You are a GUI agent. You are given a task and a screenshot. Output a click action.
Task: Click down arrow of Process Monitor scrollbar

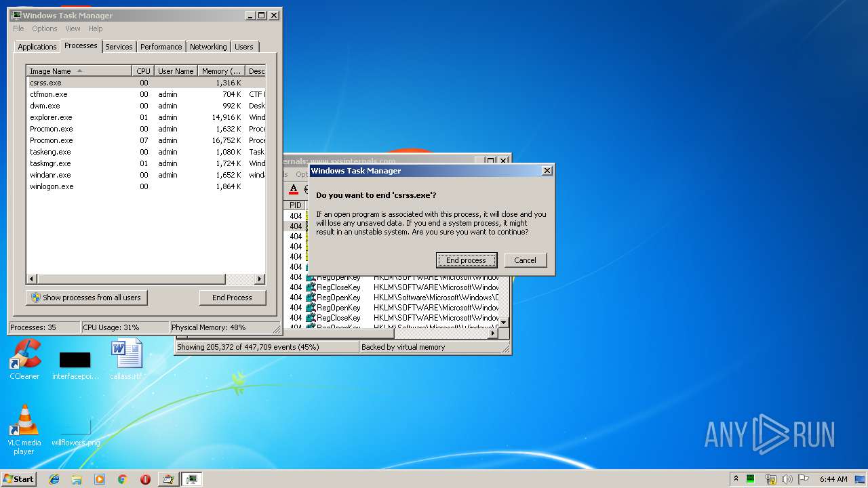(x=504, y=322)
